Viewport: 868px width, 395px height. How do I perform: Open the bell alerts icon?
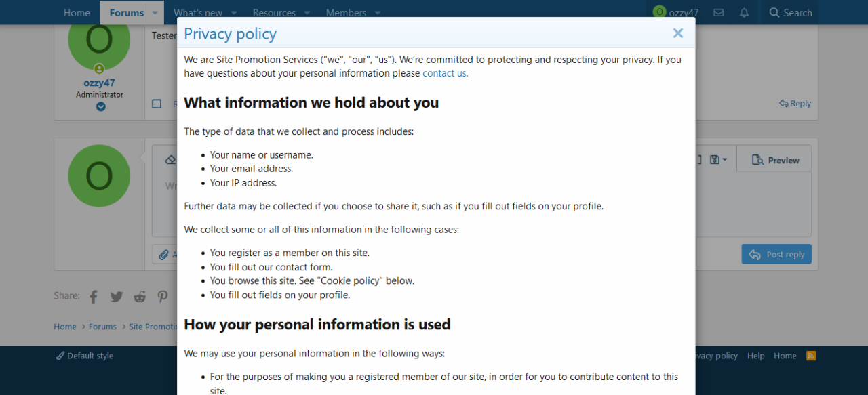(744, 13)
